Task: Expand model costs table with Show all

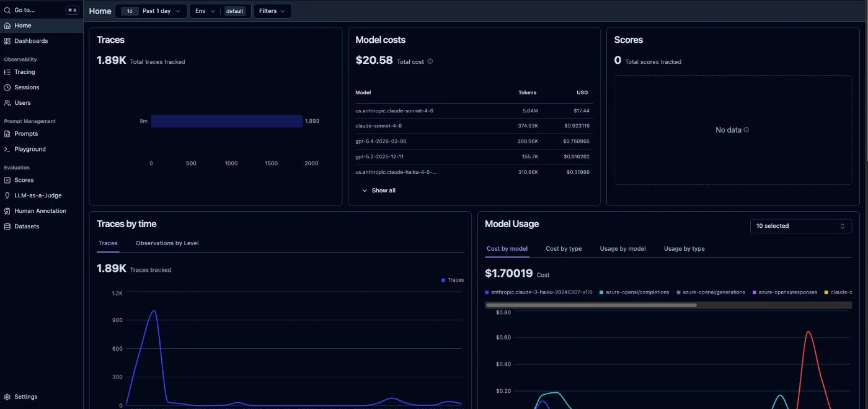Action: click(x=379, y=191)
